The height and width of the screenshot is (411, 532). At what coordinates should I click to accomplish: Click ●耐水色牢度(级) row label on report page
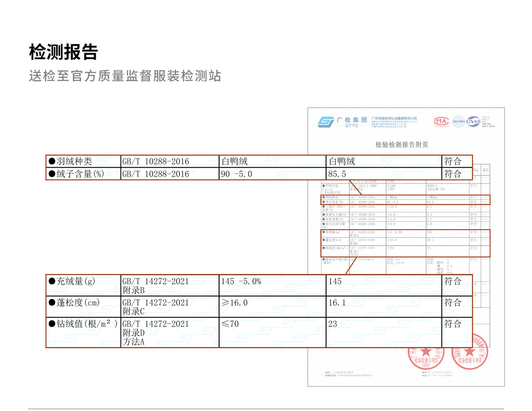click(x=335, y=261)
